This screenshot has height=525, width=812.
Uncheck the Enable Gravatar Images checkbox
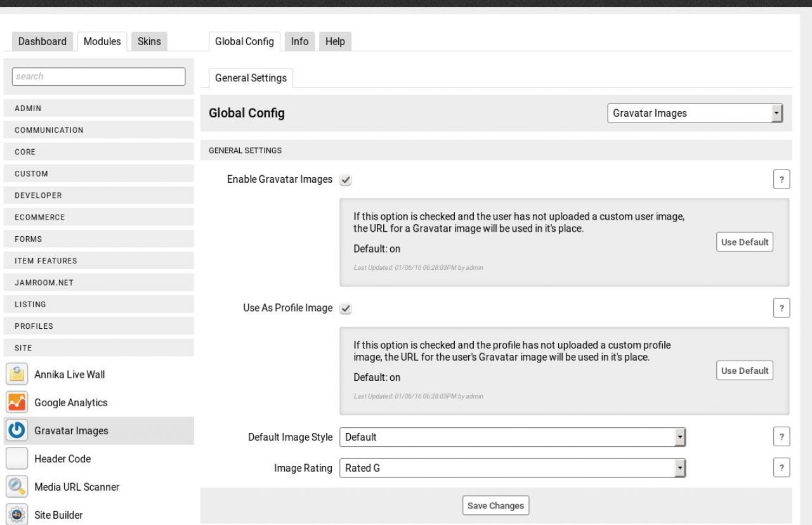345,180
